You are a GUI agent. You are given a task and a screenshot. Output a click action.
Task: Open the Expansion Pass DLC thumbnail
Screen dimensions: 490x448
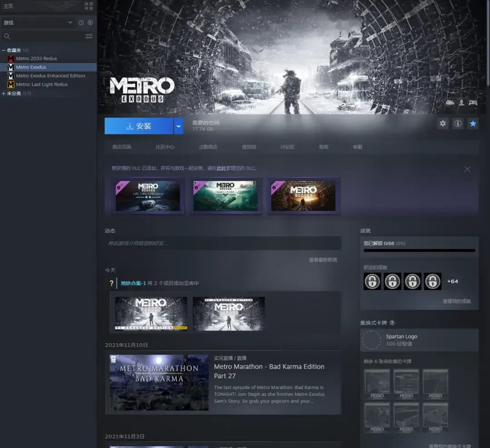(303, 196)
